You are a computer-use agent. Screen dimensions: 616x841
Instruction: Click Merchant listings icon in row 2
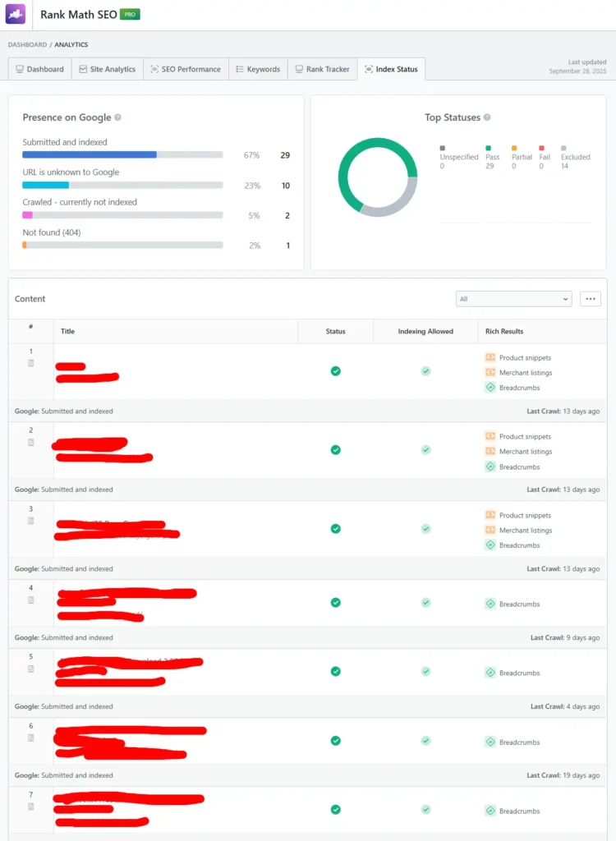(x=490, y=452)
